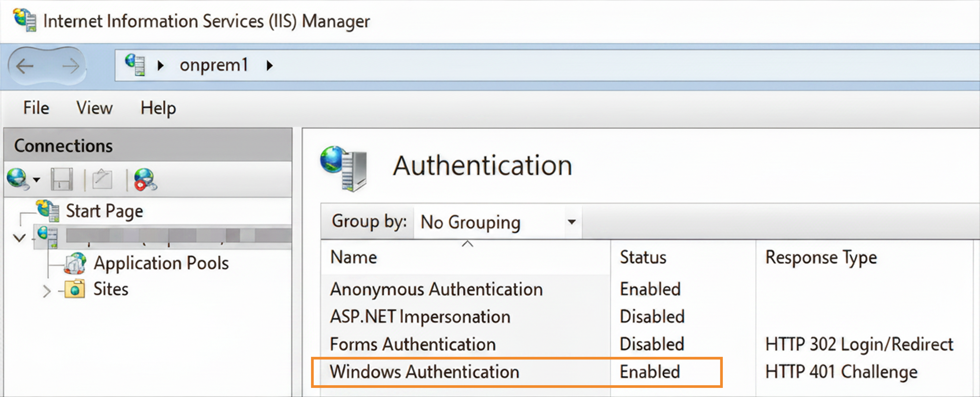Select Application Pools in the tree
The height and width of the screenshot is (397, 980).
tap(161, 263)
